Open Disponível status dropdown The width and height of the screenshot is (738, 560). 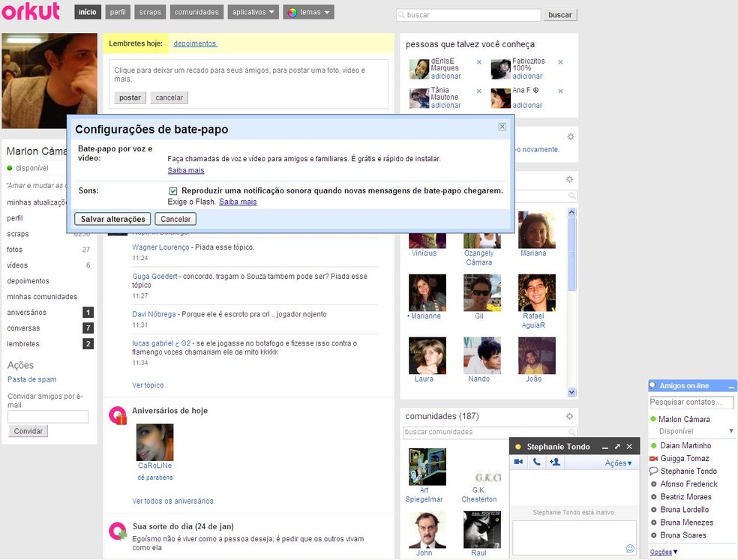click(731, 431)
